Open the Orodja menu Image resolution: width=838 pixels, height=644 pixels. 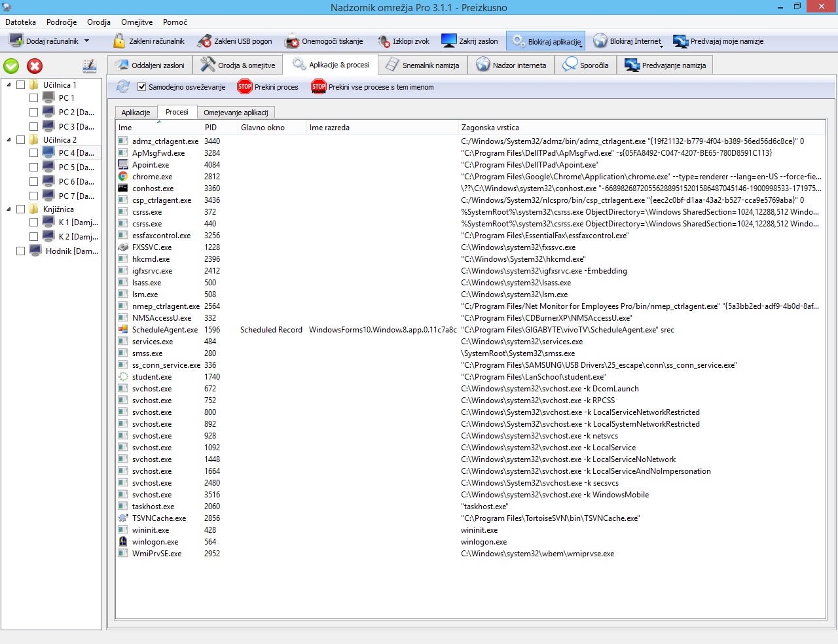[x=98, y=22]
